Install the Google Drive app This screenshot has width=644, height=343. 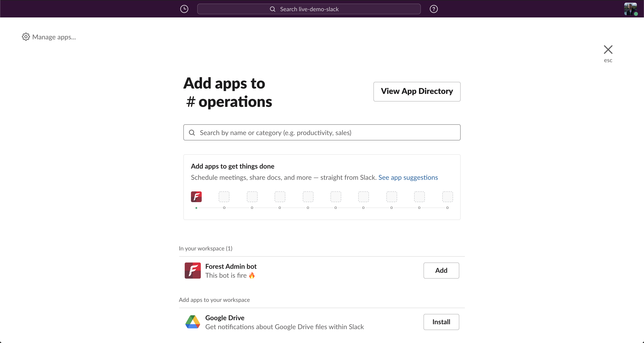coord(441,322)
